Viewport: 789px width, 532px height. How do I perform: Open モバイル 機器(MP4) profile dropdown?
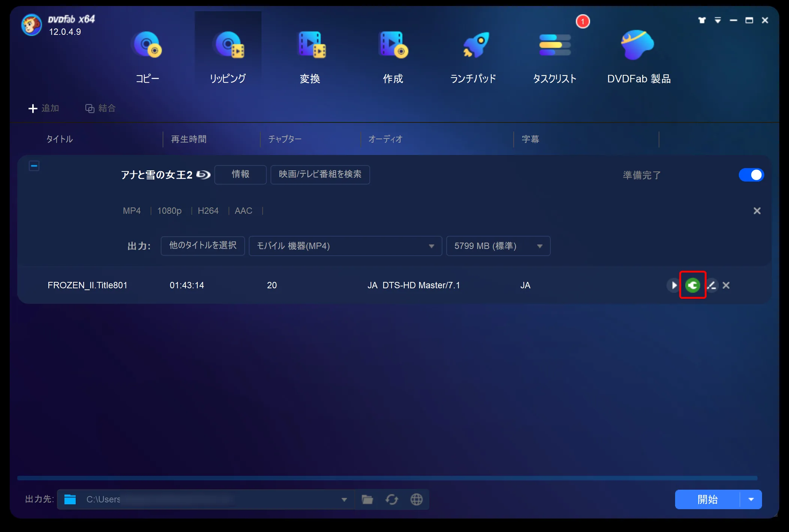point(345,246)
